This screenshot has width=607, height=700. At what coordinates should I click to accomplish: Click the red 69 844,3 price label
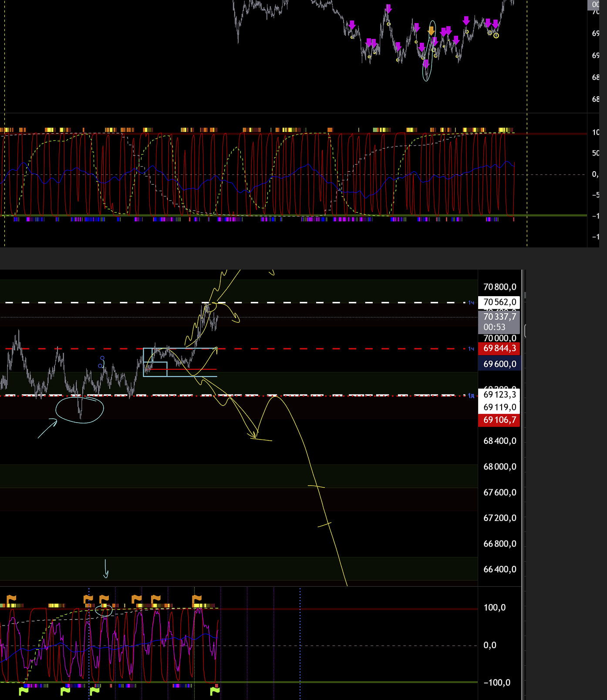tap(499, 348)
